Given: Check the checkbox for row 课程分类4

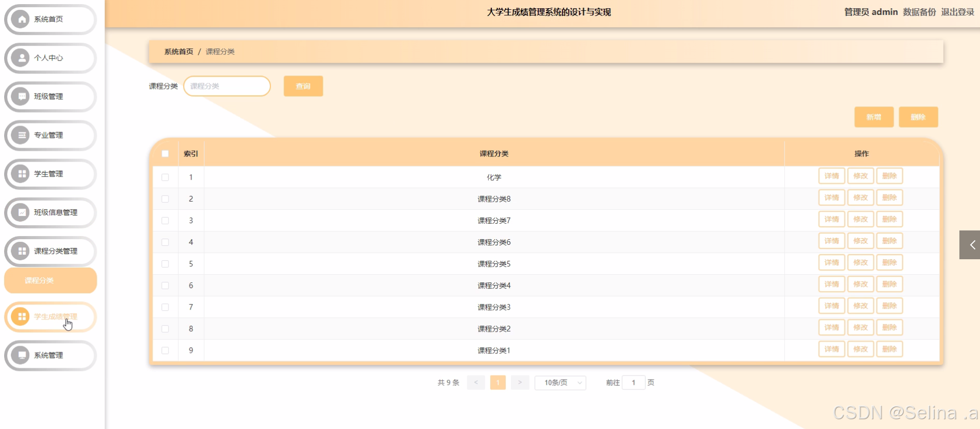Looking at the screenshot, I should tap(165, 285).
